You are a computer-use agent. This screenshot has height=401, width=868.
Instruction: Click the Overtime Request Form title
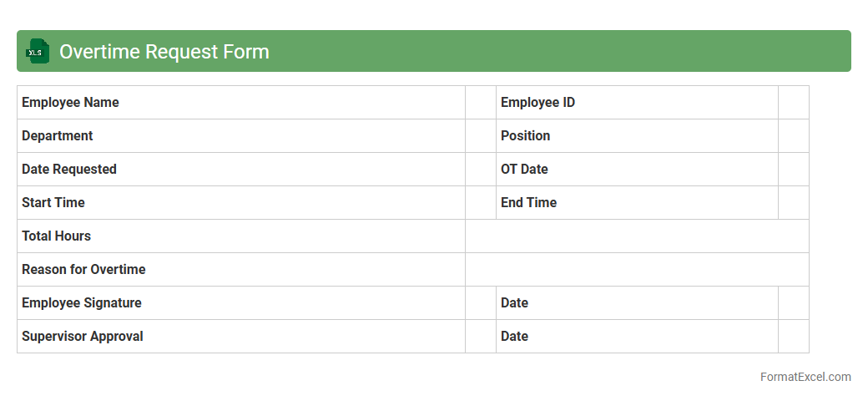click(x=164, y=51)
